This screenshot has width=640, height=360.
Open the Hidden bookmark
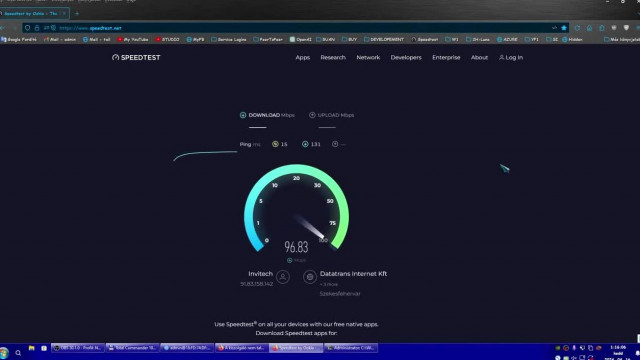pyautogui.click(x=572, y=40)
